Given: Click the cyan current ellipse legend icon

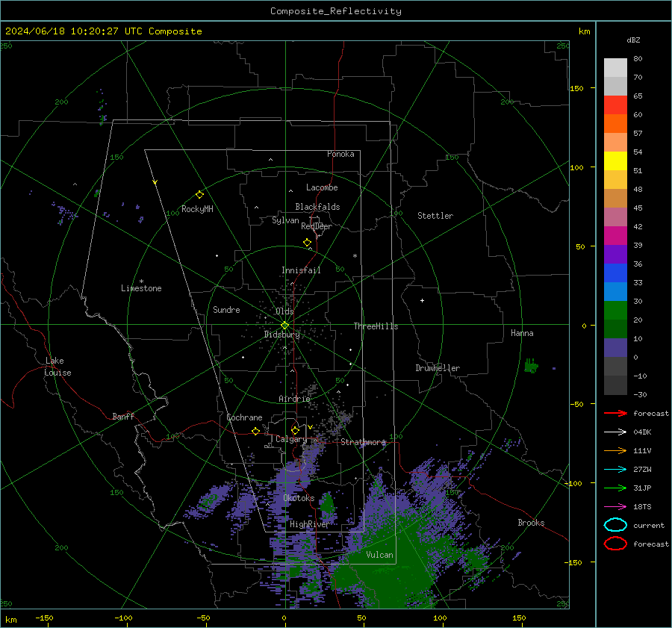Looking at the screenshot, I should click(615, 525).
